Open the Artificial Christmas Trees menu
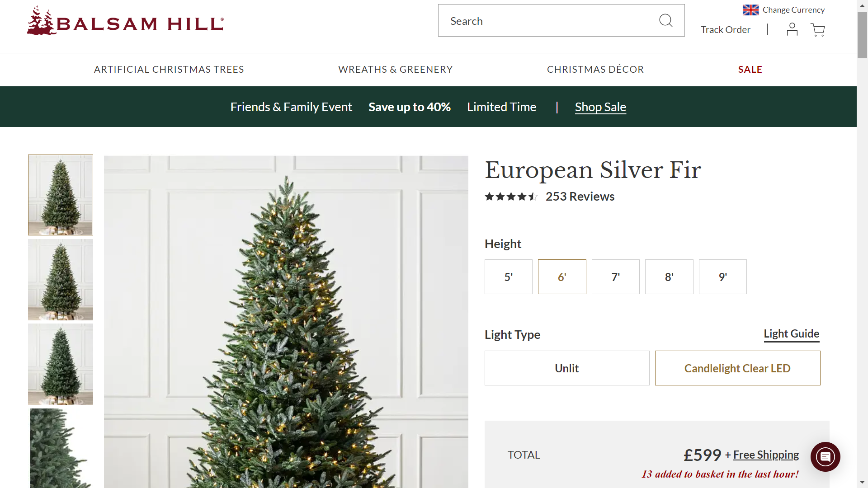The height and width of the screenshot is (488, 868). [169, 69]
